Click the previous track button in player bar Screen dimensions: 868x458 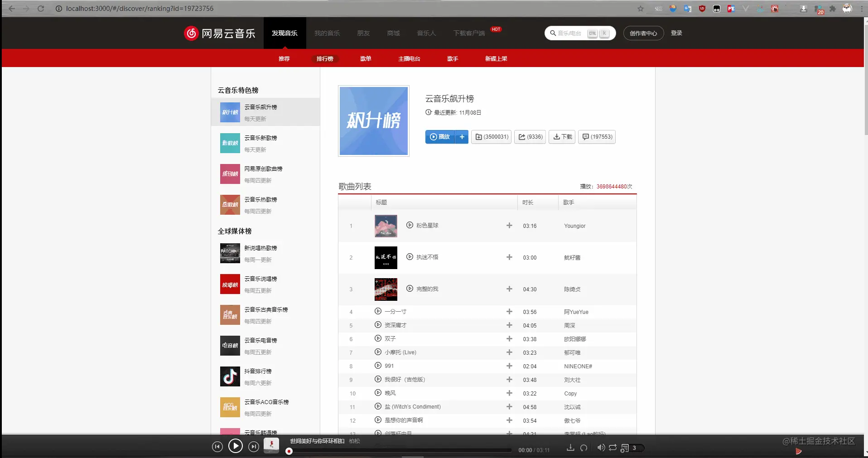217,447
